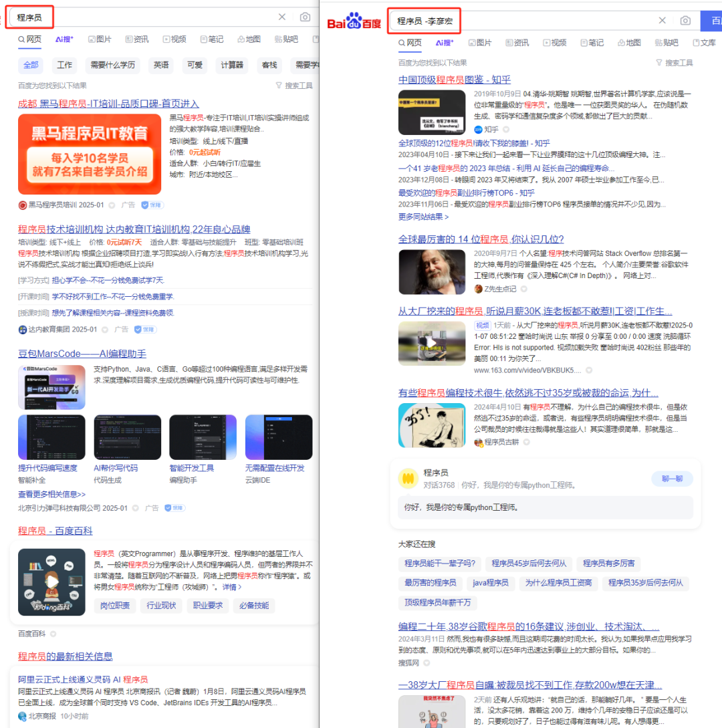Open 程序员技术培训机构 达内教育 result link
Viewport: 722px width, 728px height.
pos(134,229)
